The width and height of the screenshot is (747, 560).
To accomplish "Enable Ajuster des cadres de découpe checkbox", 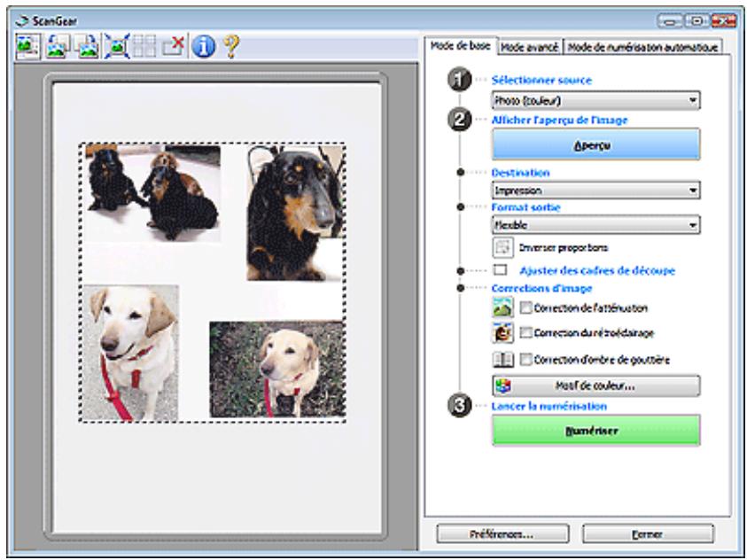I will (500, 270).
